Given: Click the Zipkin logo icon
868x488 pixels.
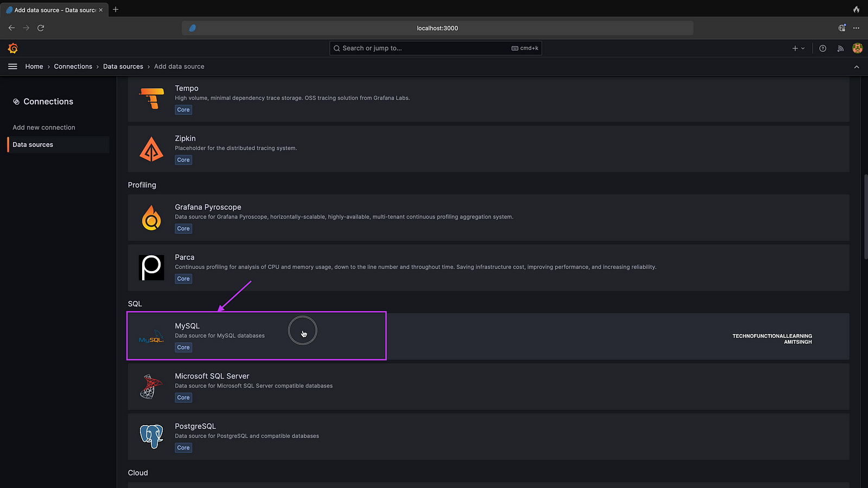Looking at the screenshot, I should pos(151,149).
